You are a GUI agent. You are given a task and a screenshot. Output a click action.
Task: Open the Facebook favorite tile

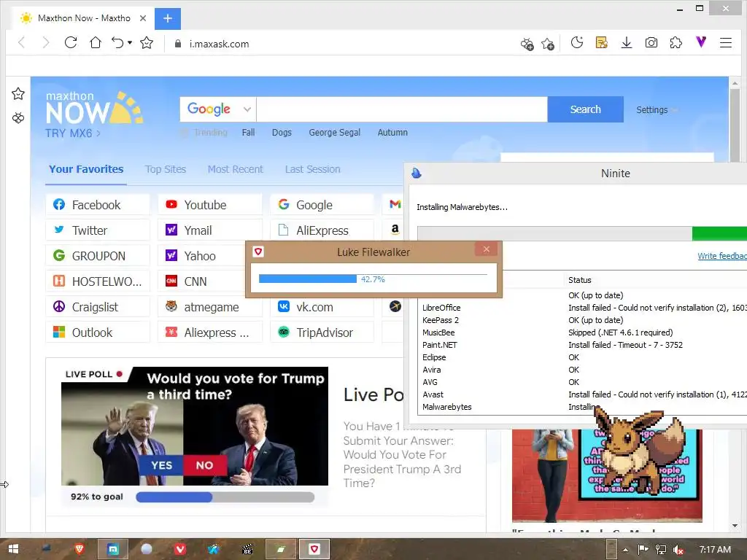98,205
